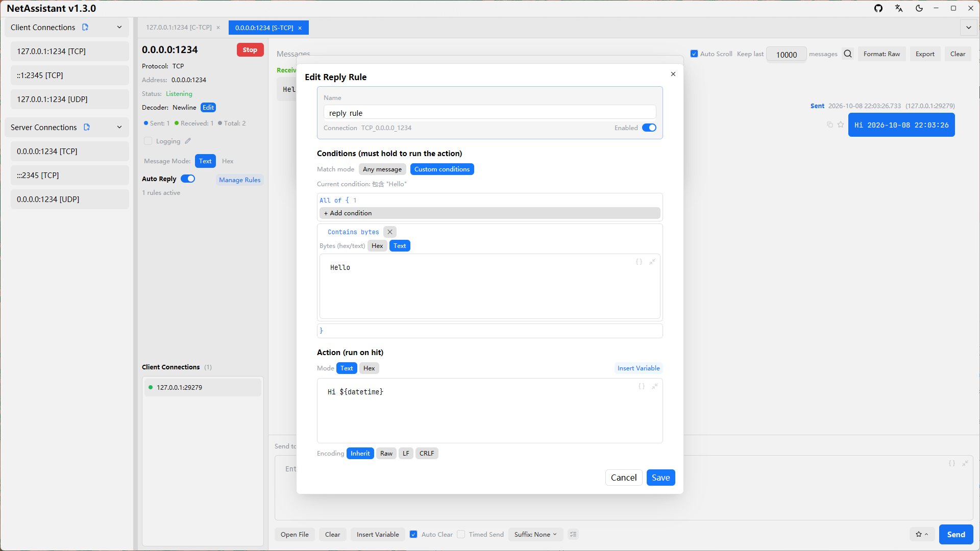980x551 pixels.
Task: Select the 127.0.0.1:1234 [UDP] client connection
Action: [x=70, y=99]
